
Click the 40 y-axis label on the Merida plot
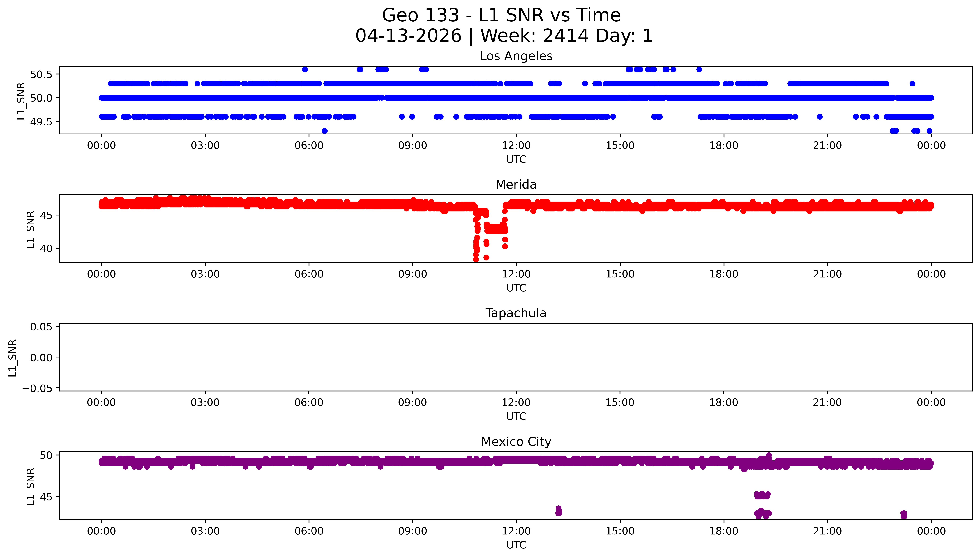click(46, 248)
